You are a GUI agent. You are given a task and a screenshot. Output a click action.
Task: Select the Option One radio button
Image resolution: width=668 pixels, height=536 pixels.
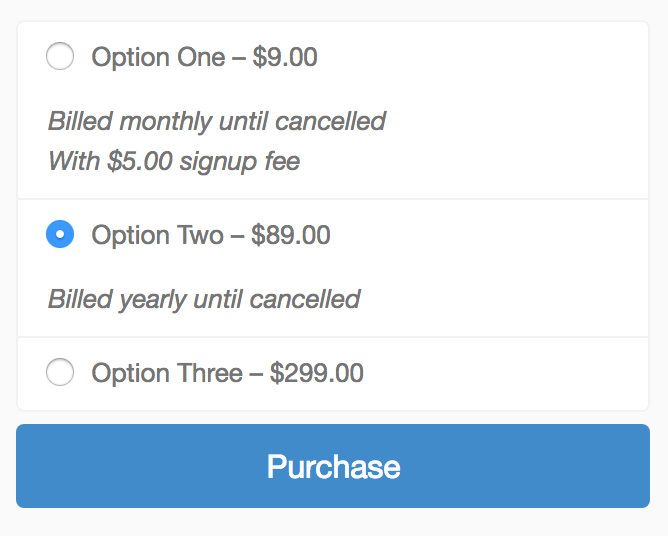[x=60, y=57]
